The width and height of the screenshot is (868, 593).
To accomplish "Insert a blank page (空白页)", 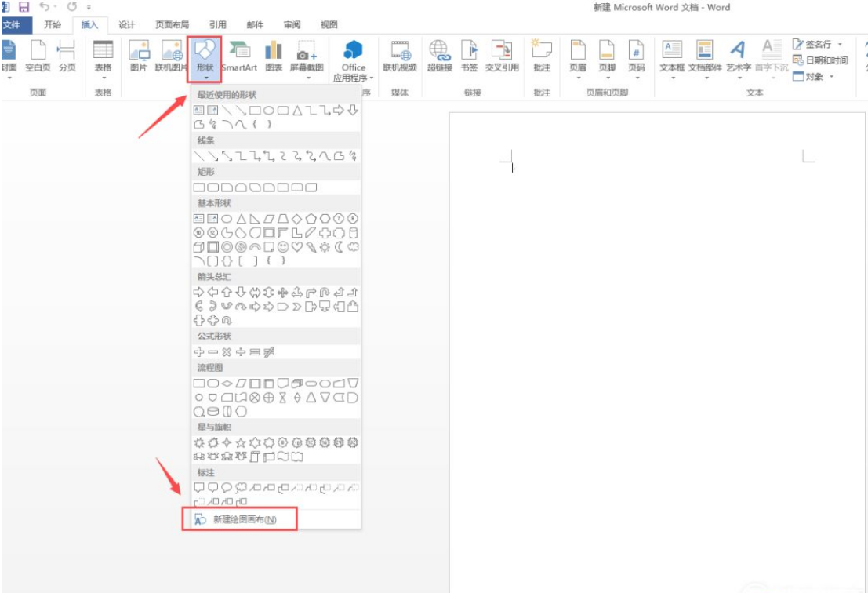I will (x=38, y=57).
